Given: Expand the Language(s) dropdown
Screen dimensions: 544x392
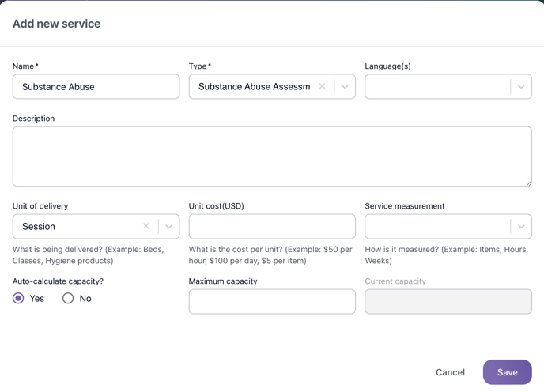Looking at the screenshot, I should point(521,87).
